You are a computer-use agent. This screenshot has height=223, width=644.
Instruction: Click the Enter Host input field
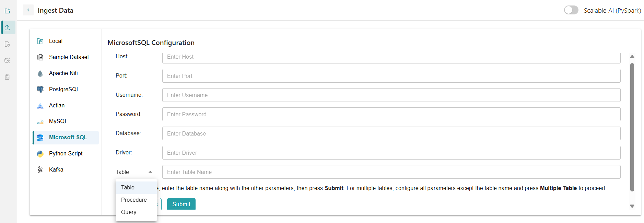click(x=391, y=57)
